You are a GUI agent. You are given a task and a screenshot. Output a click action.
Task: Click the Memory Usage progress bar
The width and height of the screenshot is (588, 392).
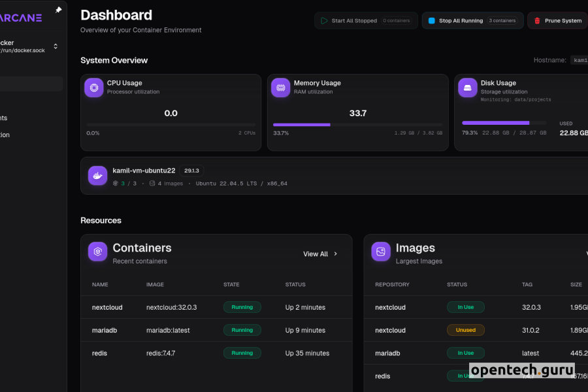(x=357, y=124)
